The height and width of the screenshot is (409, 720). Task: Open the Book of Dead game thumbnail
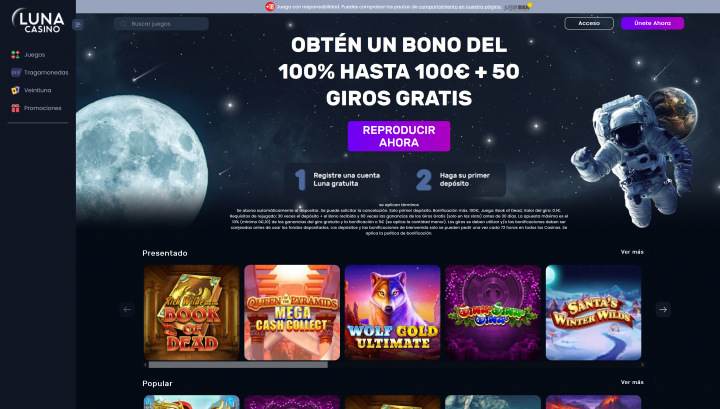click(x=191, y=313)
